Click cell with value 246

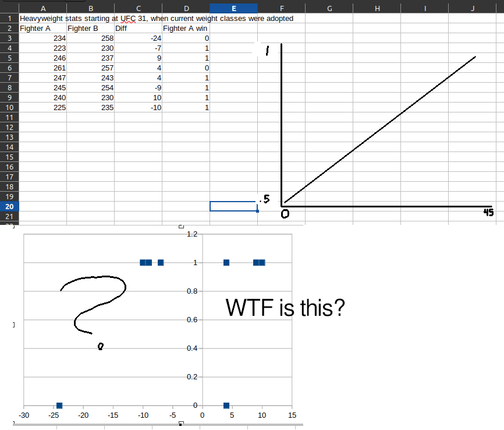click(x=42, y=58)
